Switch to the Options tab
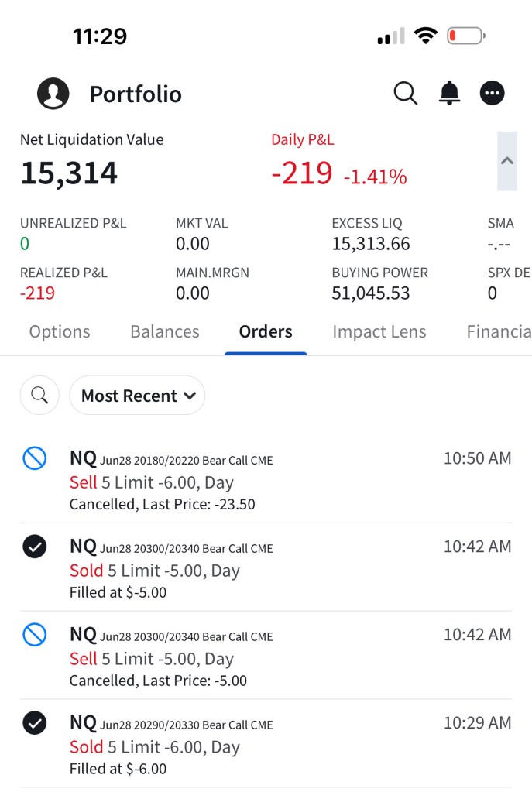 60,332
